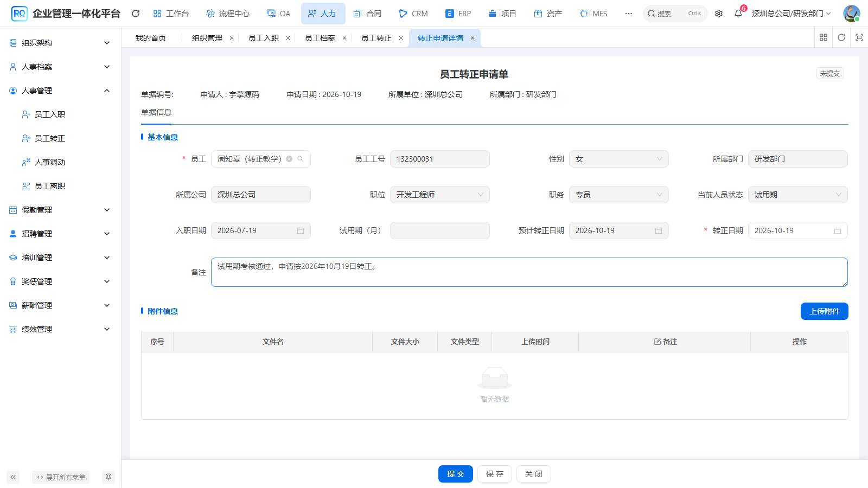Switch to the 员工入职 tab

(x=264, y=38)
